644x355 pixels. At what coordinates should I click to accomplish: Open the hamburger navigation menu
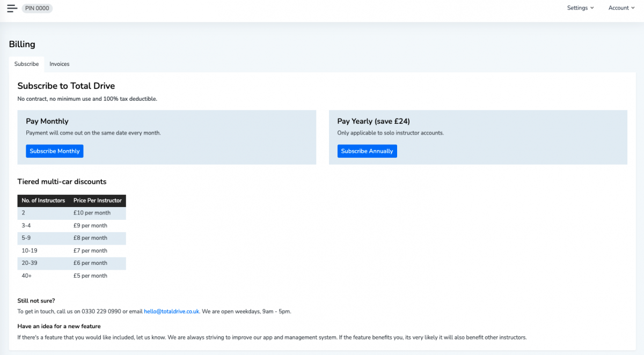(12, 8)
